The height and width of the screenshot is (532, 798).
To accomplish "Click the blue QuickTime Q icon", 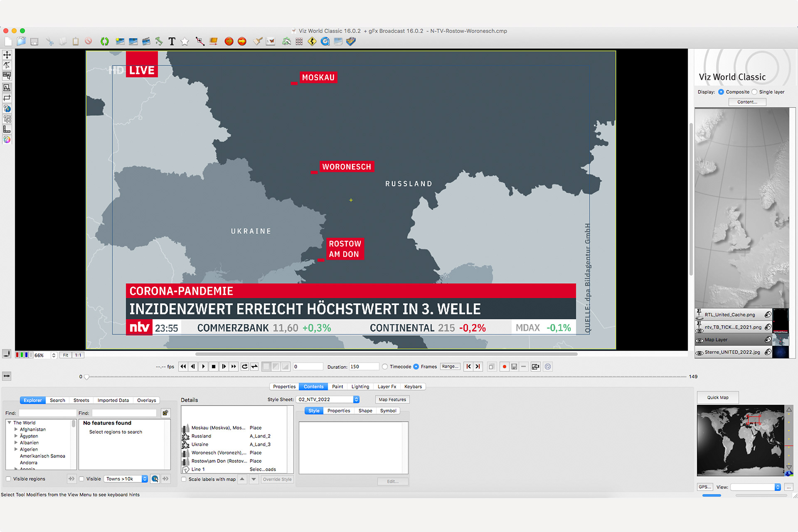I will coord(325,42).
